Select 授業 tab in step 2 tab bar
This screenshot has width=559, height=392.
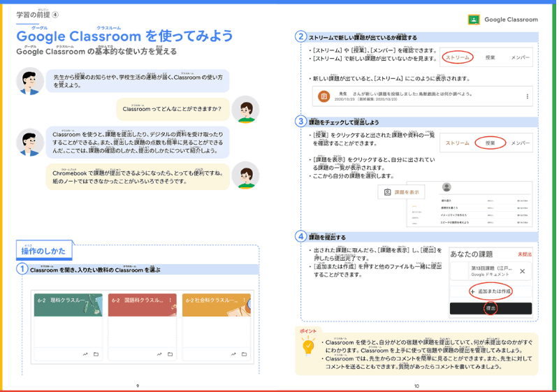(491, 57)
